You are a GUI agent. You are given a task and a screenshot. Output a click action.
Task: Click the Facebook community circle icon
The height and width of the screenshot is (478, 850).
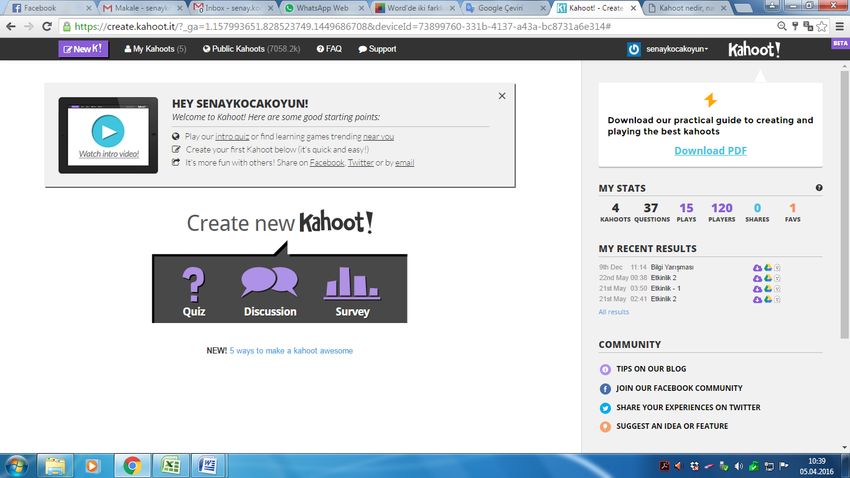click(x=605, y=389)
